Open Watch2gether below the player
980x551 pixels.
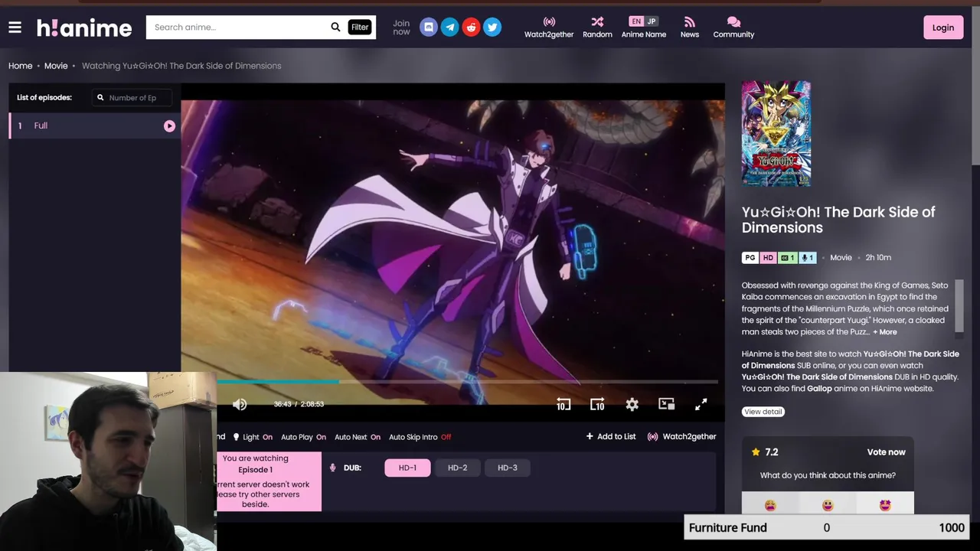click(x=681, y=436)
